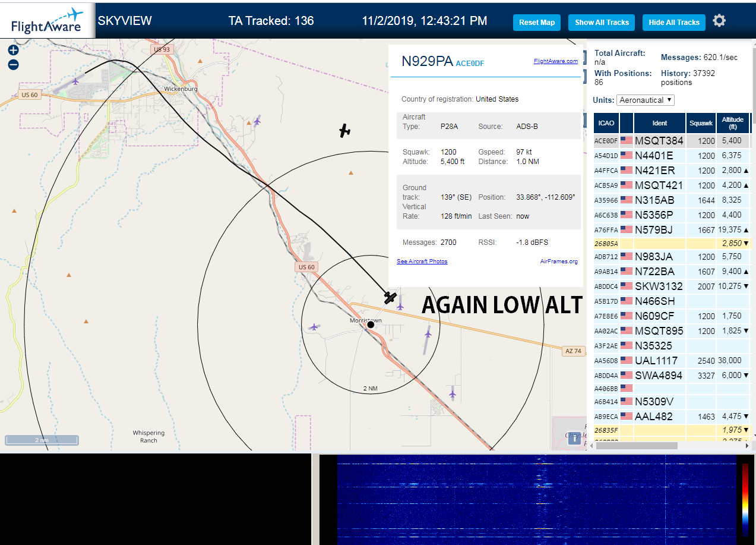Click the N929PA title in info panel
The width and height of the screenshot is (756, 545).
coord(428,62)
